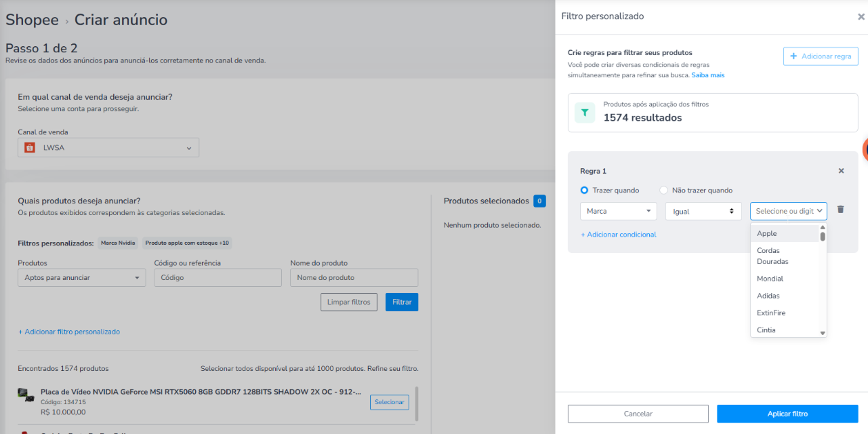Click the brand list scrollbar up arrow
This screenshot has height=434, width=868.
[823, 228]
